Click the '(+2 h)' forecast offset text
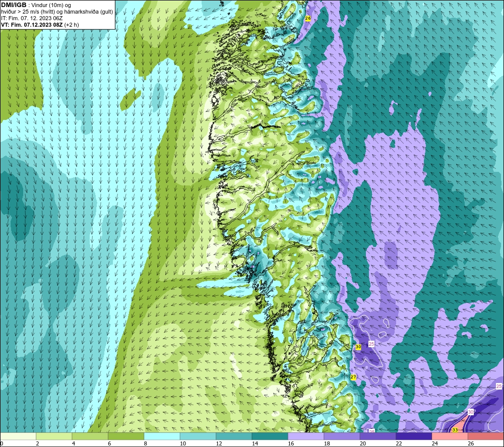504x447 pixels. point(72,25)
